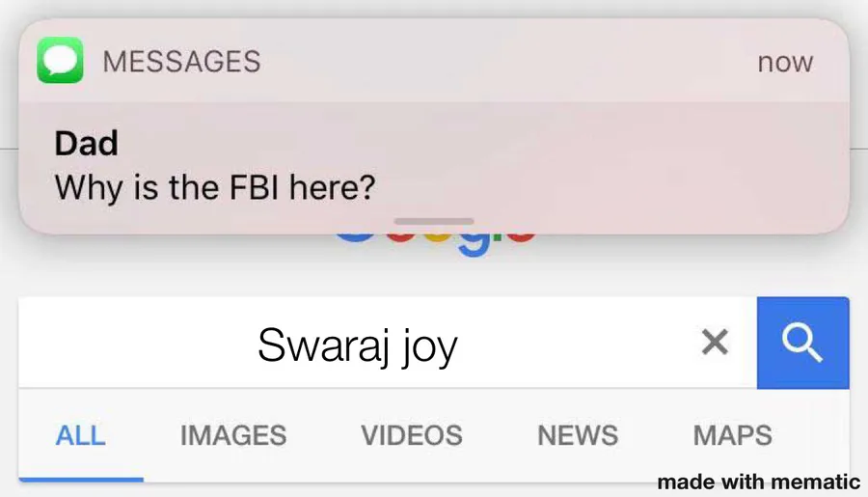868x497 pixels.
Task: Clear the search text with the X
Action: coord(715,342)
